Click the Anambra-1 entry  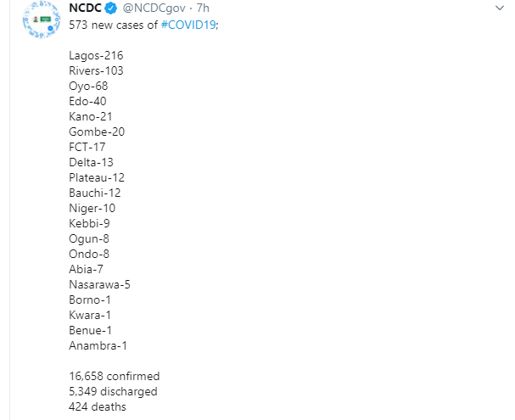click(x=98, y=345)
